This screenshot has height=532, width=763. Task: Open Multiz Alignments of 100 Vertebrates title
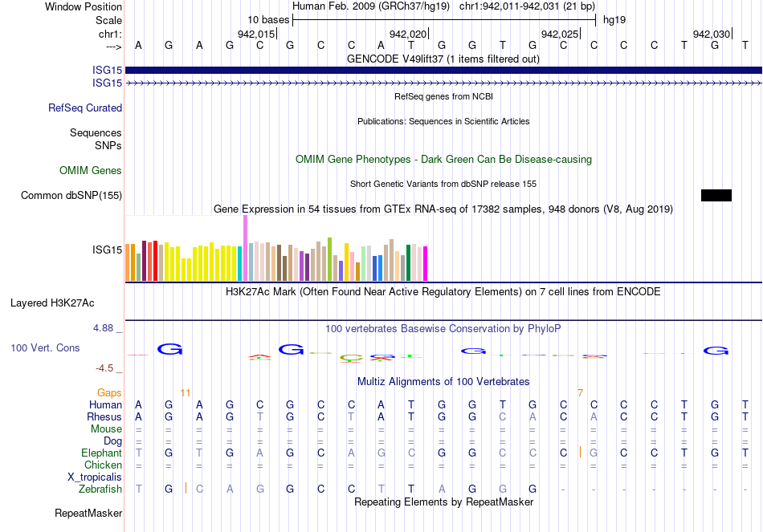coord(443,382)
